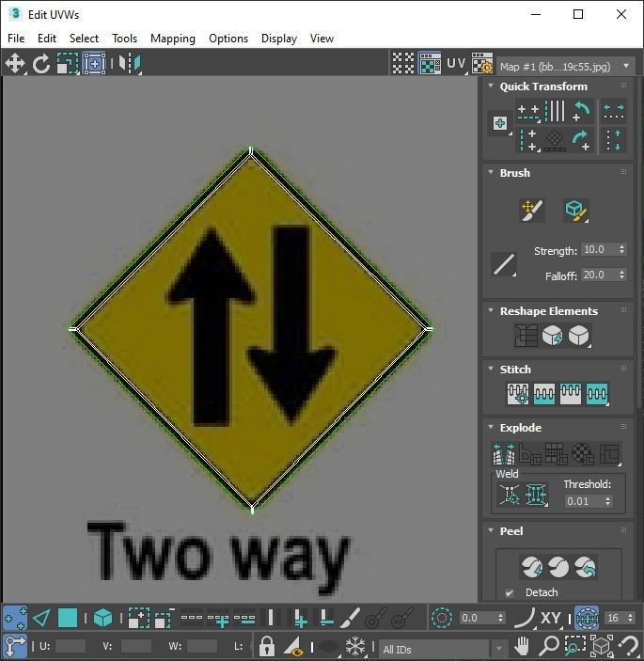Click Stitch to Average teal icon
This screenshot has height=661, width=644.
[x=544, y=394]
